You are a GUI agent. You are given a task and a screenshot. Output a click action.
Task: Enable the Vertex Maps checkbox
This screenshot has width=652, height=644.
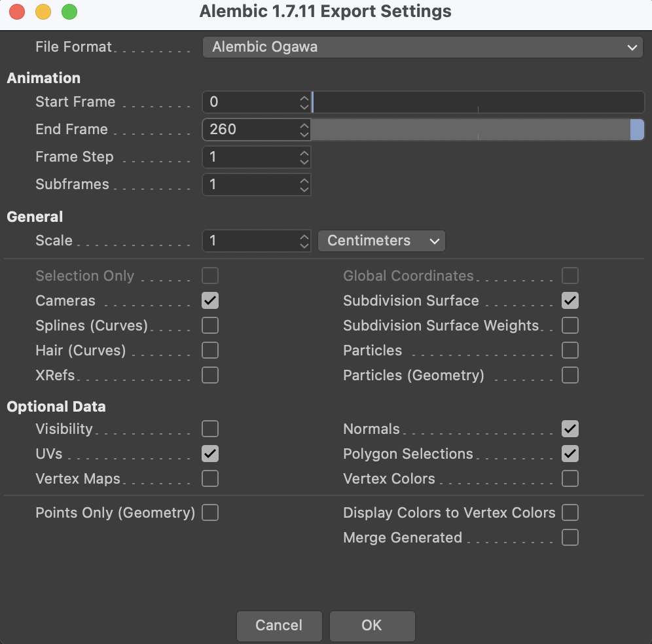point(210,478)
